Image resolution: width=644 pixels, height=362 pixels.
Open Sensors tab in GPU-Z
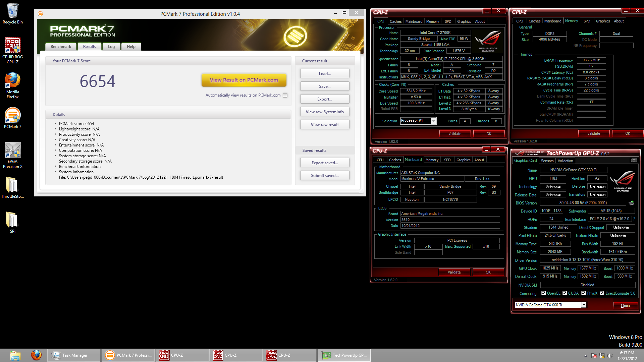[x=547, y=161]
